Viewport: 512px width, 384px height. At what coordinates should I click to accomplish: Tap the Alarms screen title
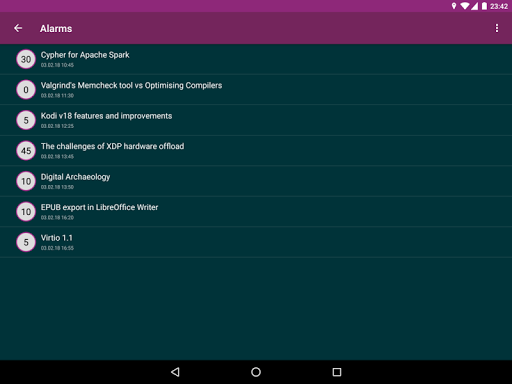tap(56, 29)
